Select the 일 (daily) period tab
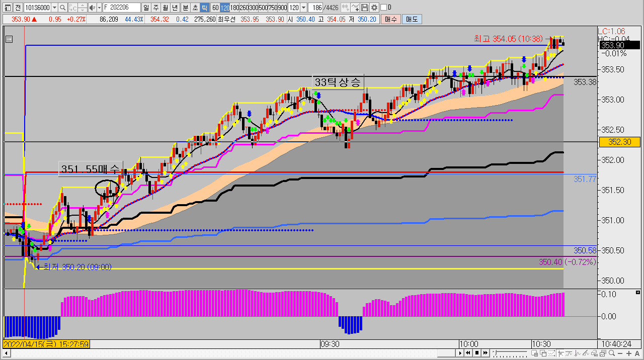This screenshot has height=360, width=644. [146, 8]
